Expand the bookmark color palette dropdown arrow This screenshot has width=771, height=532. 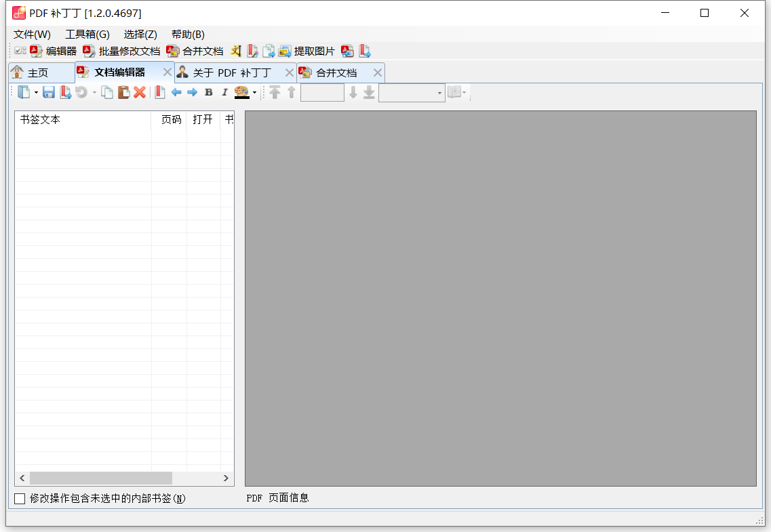coord(254,93)
